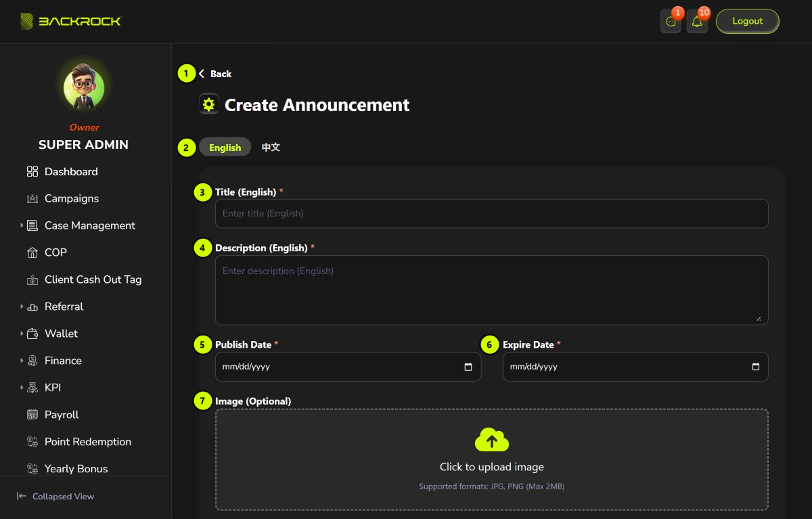
Task: Click the Publish Date field
Action: 348,367
